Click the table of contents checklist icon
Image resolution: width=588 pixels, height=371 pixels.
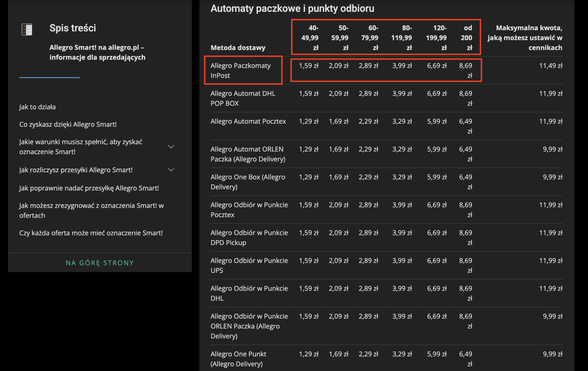[27, 29]
